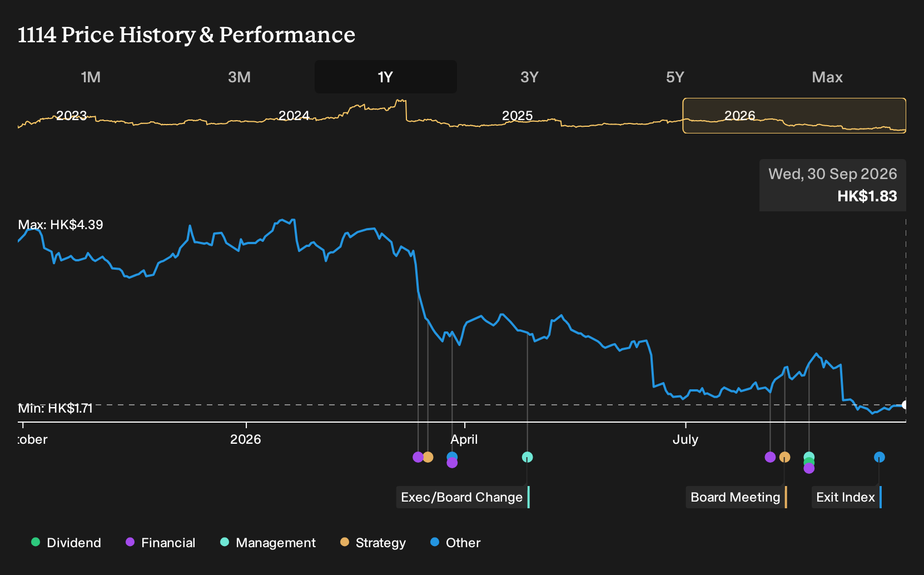Image resolution: width=924 pixels, height=575 pixels.
Task: Click the April axis label
Action: point(464,439)
